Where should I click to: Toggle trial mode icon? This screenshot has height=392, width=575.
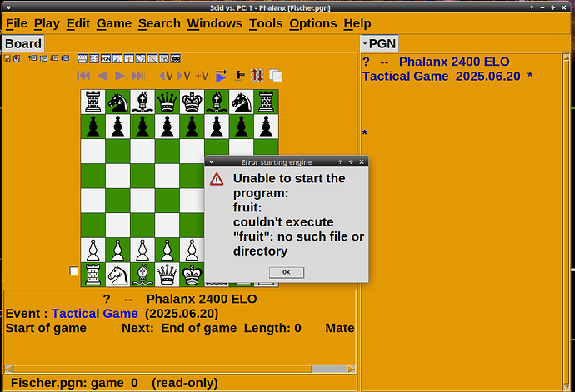[240, 76]
